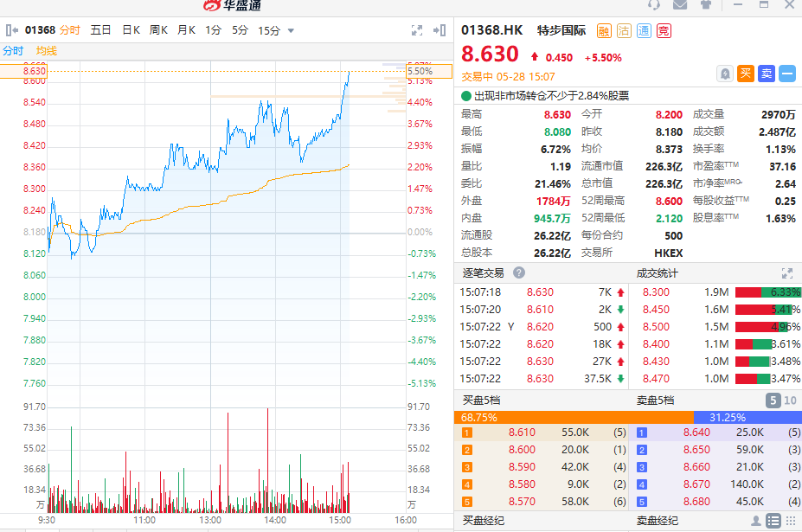
Task: Switch broker queue to person view icon
Action: [x=756, y=521]
